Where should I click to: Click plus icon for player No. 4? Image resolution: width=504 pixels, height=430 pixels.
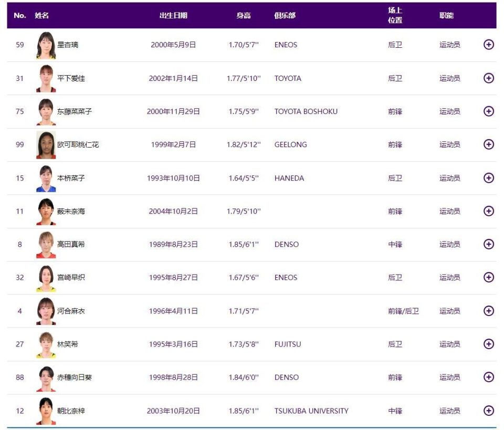(x=488, y=311)
